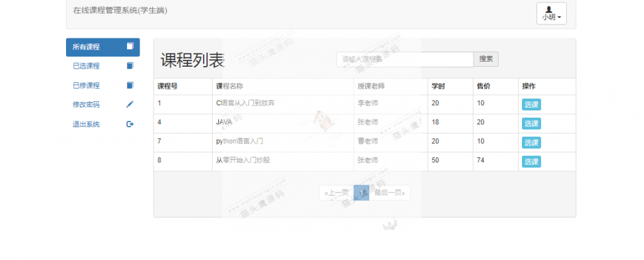Click the C语言从入门到放弃 course name
The image size is (644, 260).
coord(246,103)
